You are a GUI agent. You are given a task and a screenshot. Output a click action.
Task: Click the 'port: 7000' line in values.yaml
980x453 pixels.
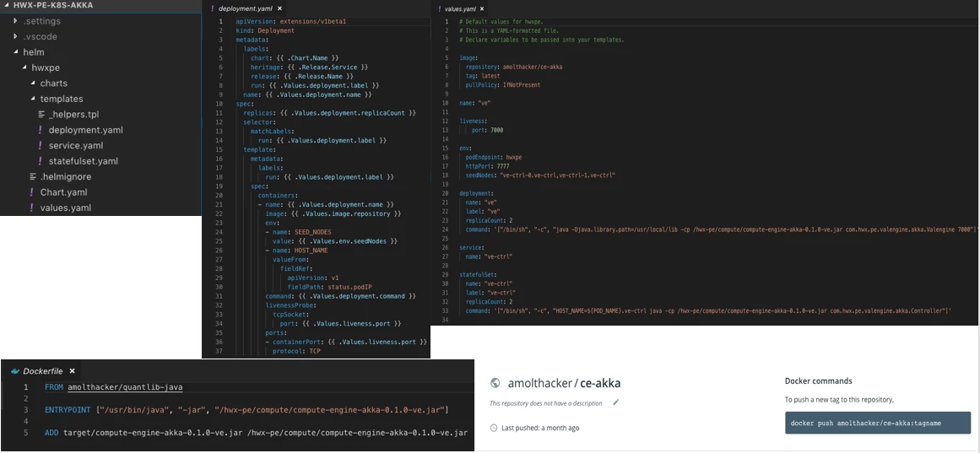click(x=488, y=131)
